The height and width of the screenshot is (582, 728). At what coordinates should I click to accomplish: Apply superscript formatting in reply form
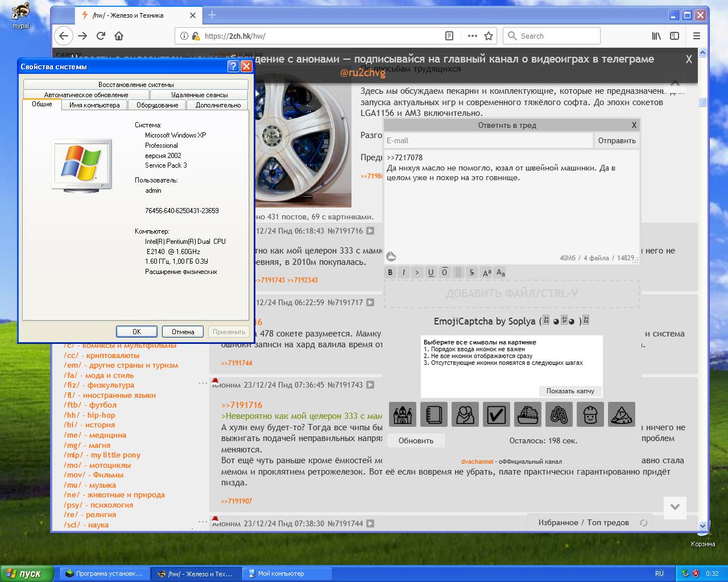[x=487, y=272]
